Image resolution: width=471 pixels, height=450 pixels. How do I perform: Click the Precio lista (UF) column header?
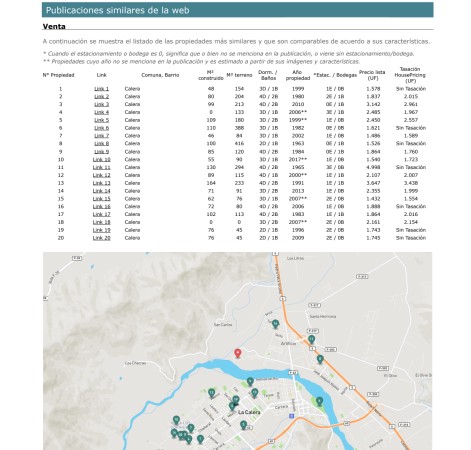pos(372,75)
